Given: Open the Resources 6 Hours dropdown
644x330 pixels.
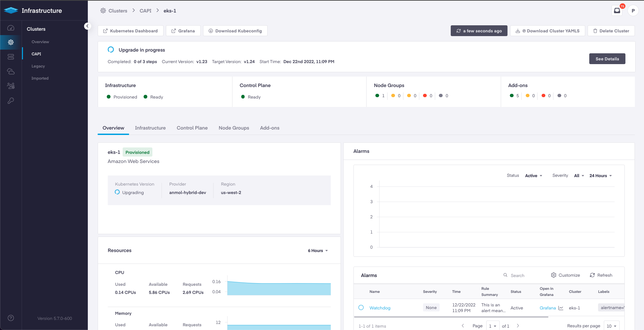Looking at the screenshot, I should click(318, 251).
